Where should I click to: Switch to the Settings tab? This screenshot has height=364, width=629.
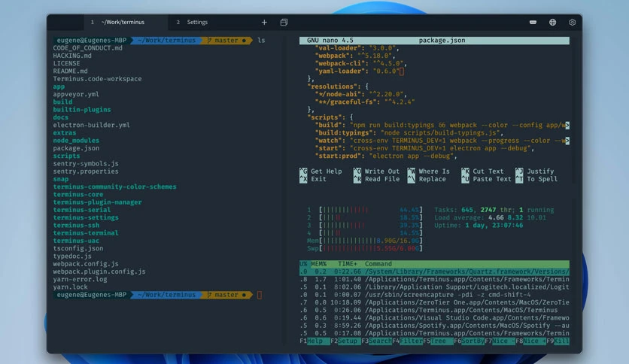pyautogui.click(x=197, y=23)
